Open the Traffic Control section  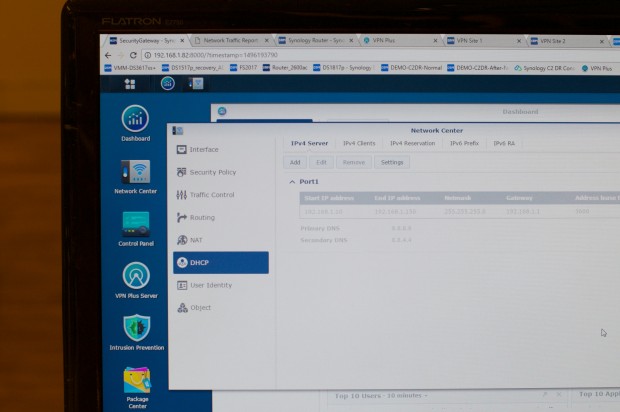point(211,195)
